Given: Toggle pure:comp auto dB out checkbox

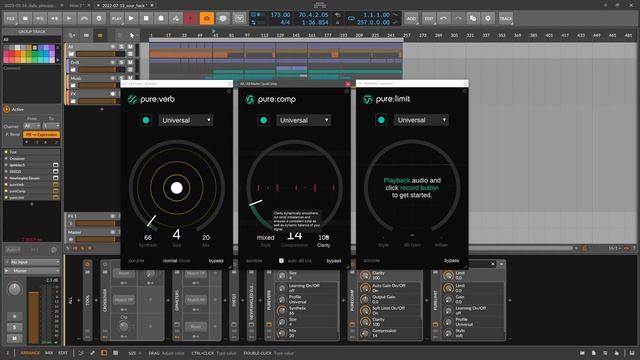Looking at the screenshot, I should [281, 260].
